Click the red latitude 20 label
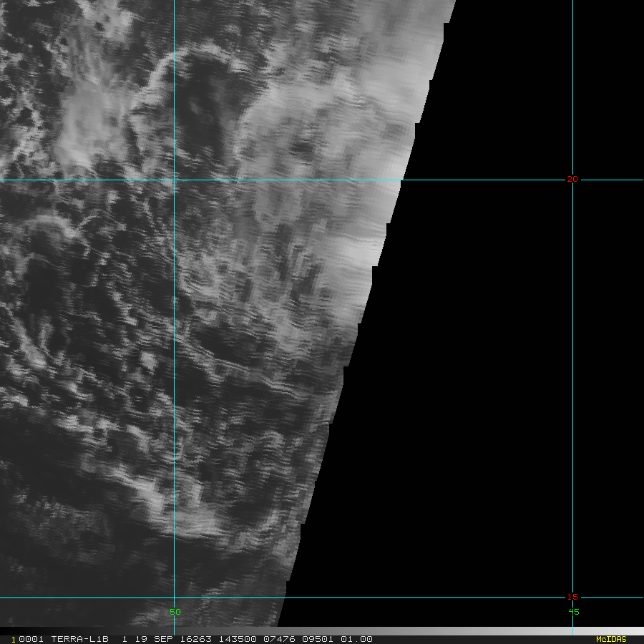The width and height of the screenshot is (644, 644). pos(572,179)
